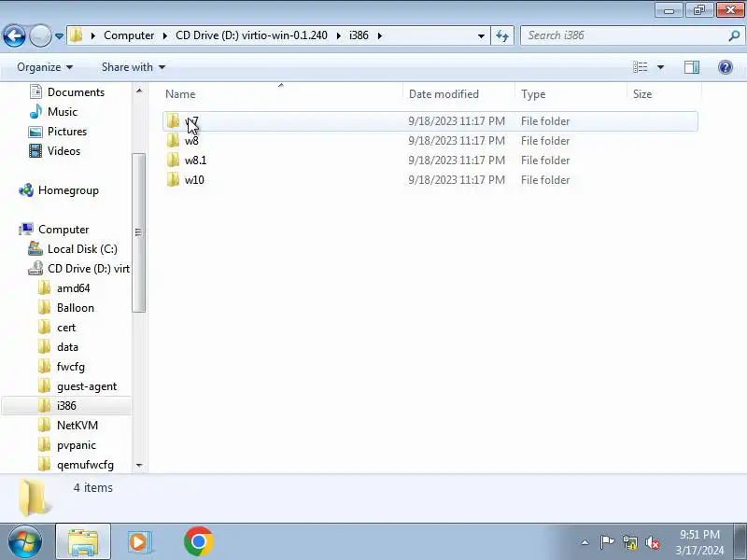Click the Refresh button in address bar
This screenshot has height=560, width=747.
click(502, 35)
